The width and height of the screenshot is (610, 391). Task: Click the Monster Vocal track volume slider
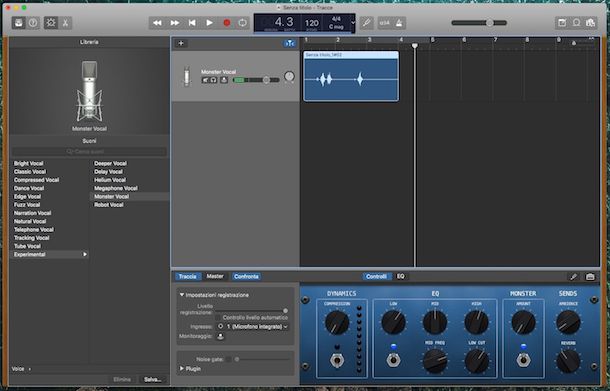click(256, 80)
